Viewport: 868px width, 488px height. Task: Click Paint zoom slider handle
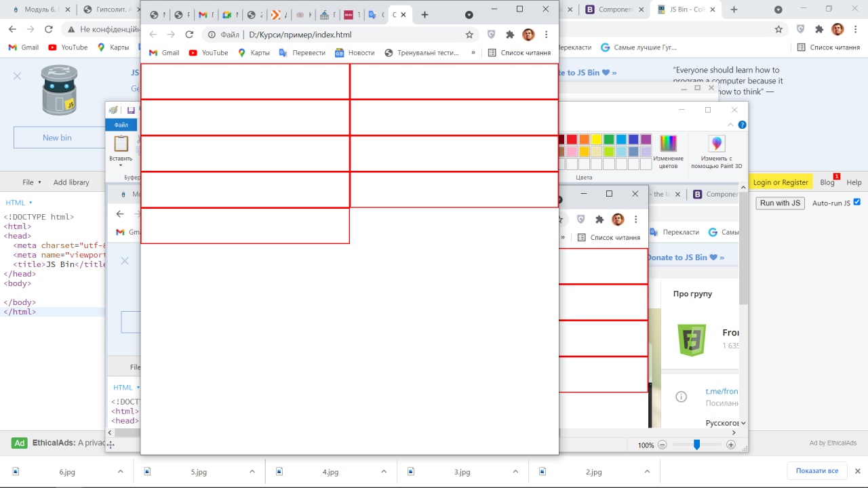pyautogui.click(x=696, y=445)
